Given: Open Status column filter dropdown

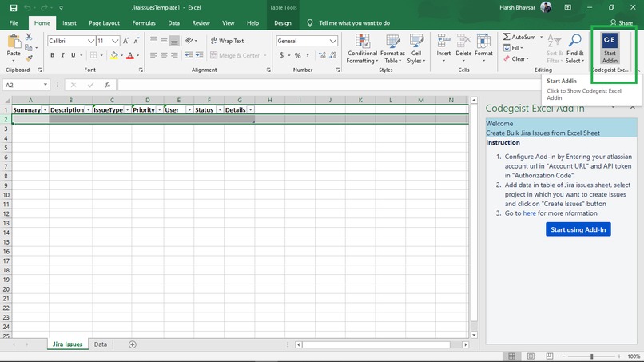Looking at the screenshot, I should [x=220, y=109].
